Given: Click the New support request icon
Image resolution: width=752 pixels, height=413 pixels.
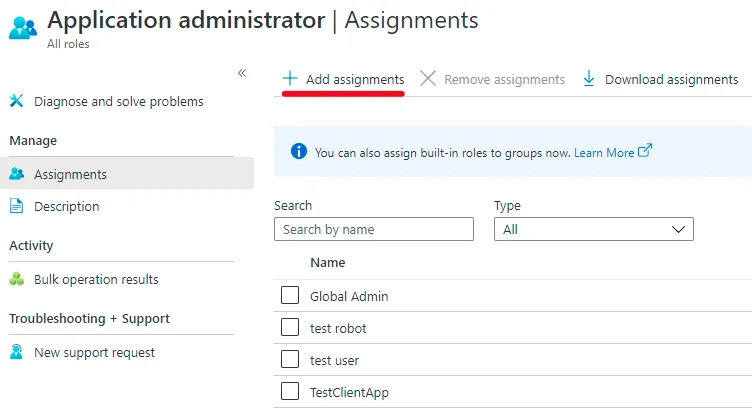Looking at the screenshot, I should point(16,352).
